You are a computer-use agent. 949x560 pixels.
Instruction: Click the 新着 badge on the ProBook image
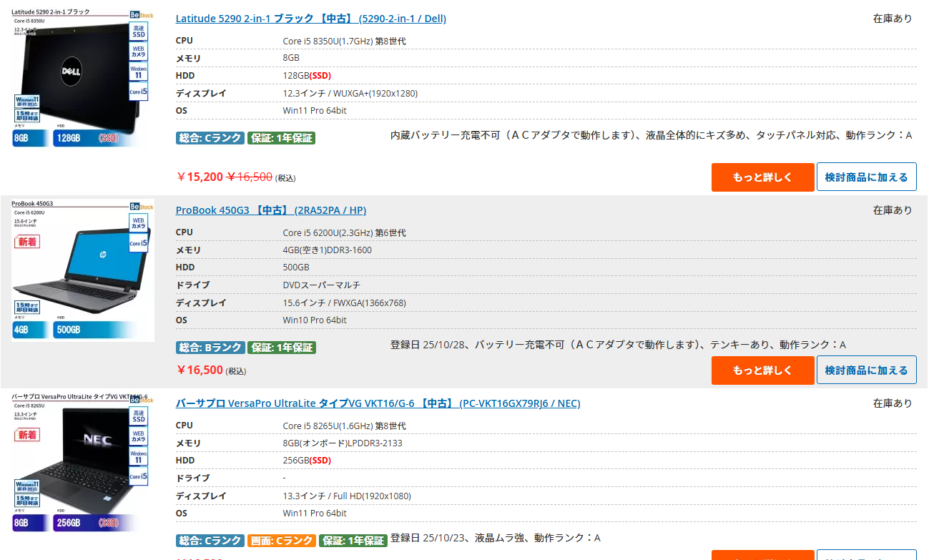[27, 242]
